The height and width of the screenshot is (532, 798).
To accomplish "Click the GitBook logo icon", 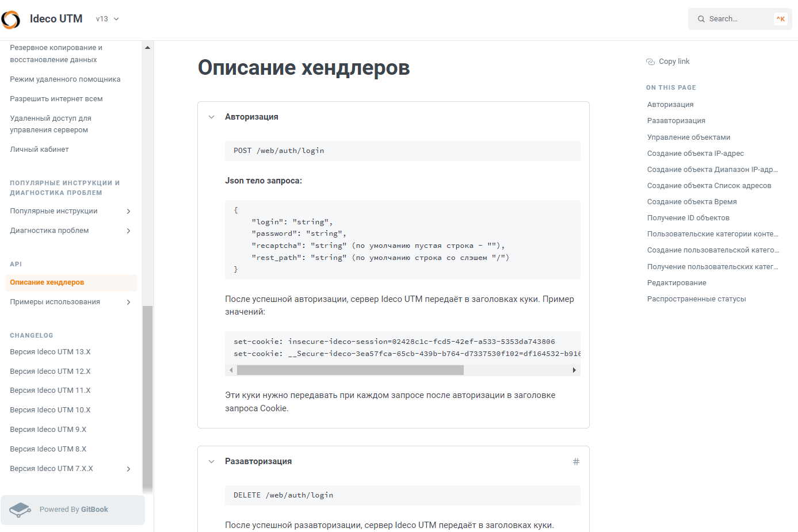I will tap(20, 510).
